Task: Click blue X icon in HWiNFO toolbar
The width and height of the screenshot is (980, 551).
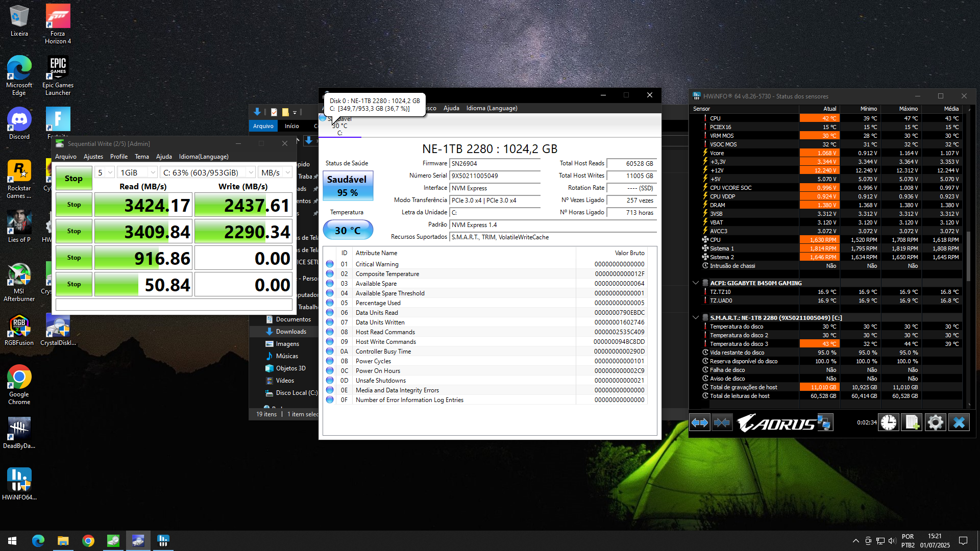Action: (959, 422)
